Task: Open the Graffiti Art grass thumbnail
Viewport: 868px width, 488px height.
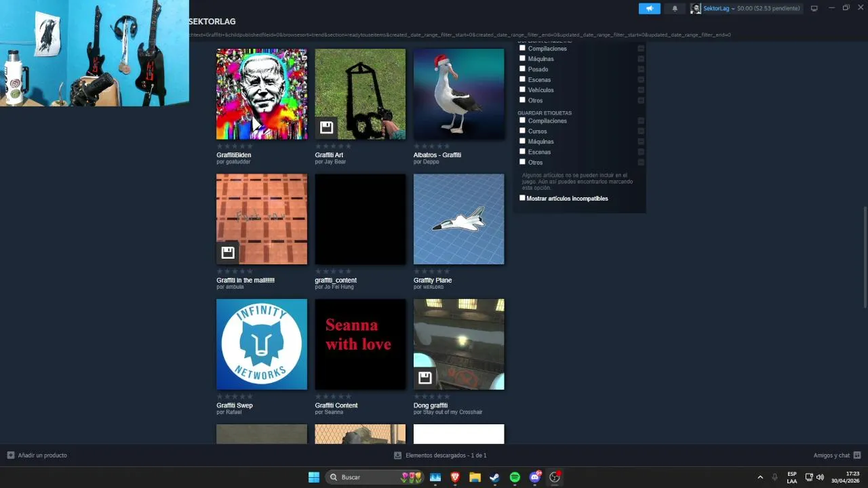Action: 360,94
